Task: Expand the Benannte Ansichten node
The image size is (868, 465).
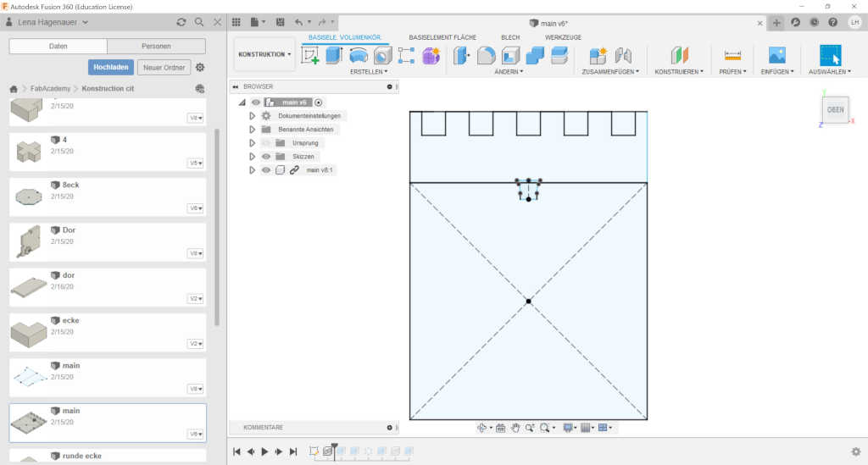Action: [x=252, y=130]
